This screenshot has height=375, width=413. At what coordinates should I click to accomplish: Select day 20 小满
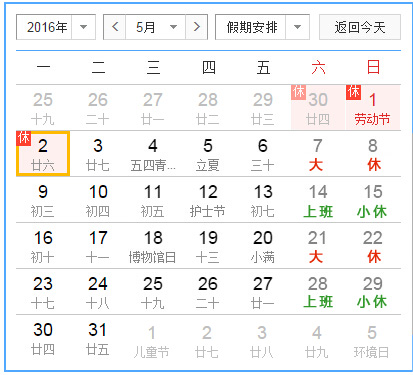point(263,246)
